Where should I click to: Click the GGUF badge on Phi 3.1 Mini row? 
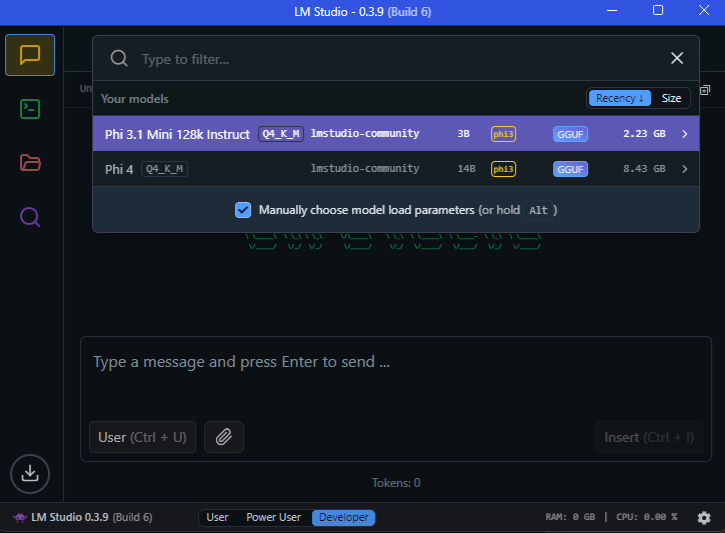point(570,134)
